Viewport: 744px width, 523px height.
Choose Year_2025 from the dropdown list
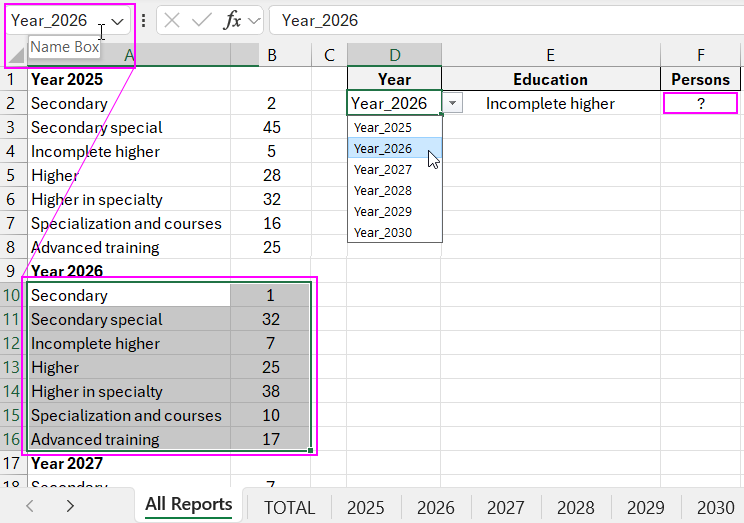tap(395, 128)
